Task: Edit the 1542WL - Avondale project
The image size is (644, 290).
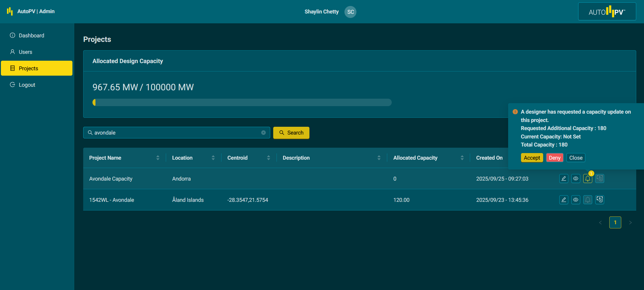Action: pos(563,200)
